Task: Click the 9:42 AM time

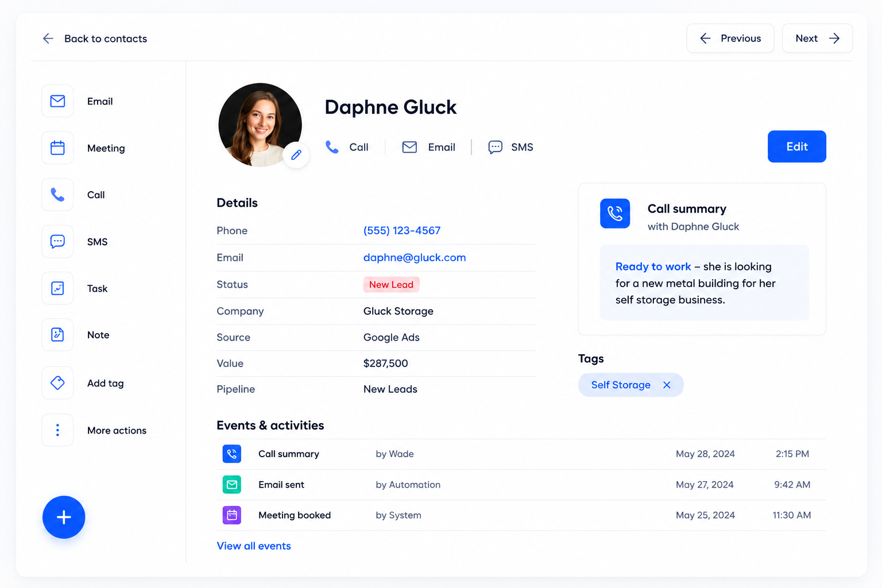Action: (x=792, y=485)
